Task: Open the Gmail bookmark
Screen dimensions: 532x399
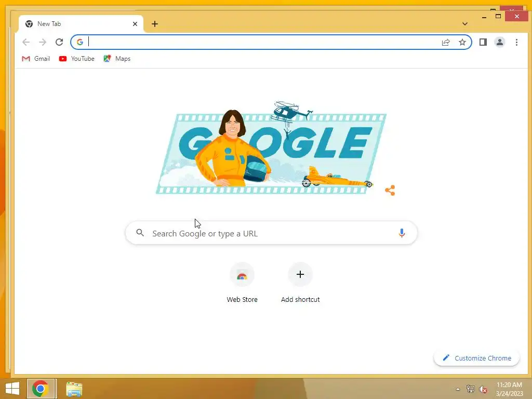Action: click(x=36, y=59)
